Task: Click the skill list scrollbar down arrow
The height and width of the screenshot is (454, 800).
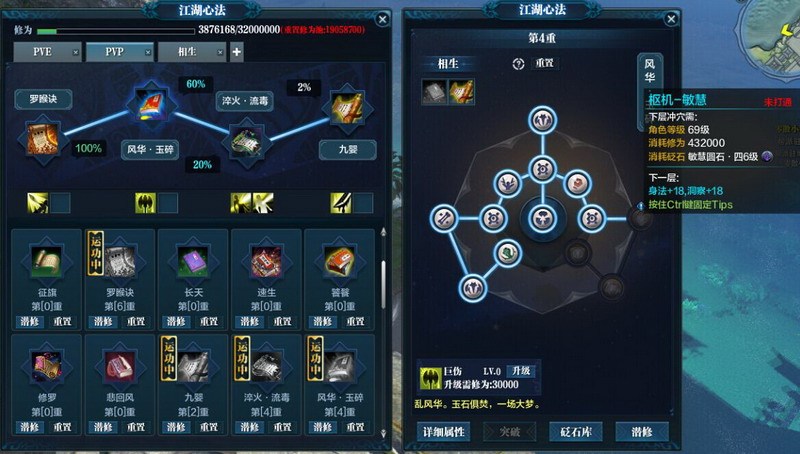Action: pyautogui.click(x=383, y=434)
